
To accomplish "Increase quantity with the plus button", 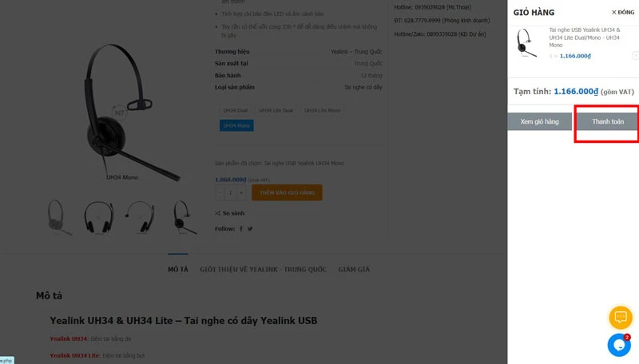I will tap(241, 192).
